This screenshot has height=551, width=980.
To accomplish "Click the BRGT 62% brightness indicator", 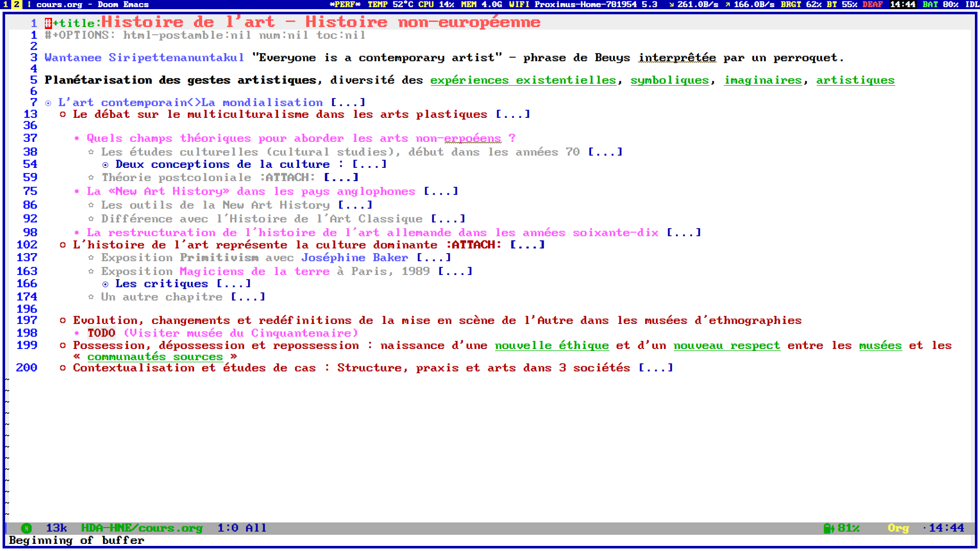I will (800, 5).
